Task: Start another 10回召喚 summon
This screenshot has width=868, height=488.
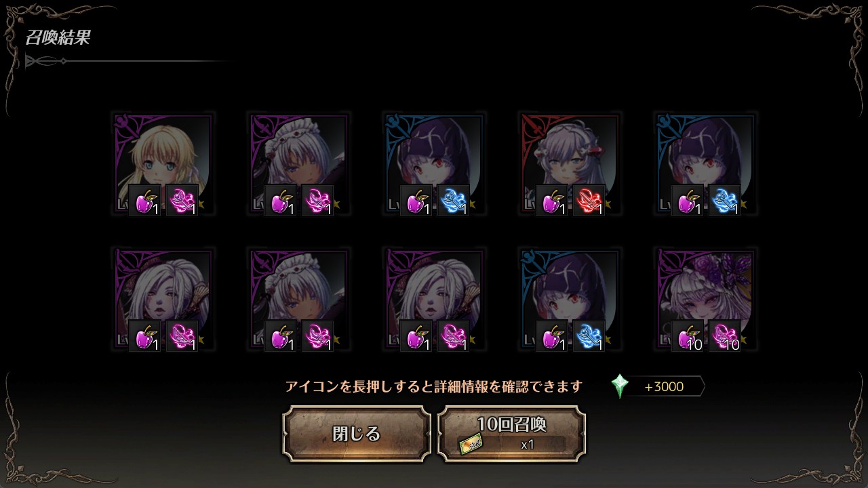Action: (511, 434)
